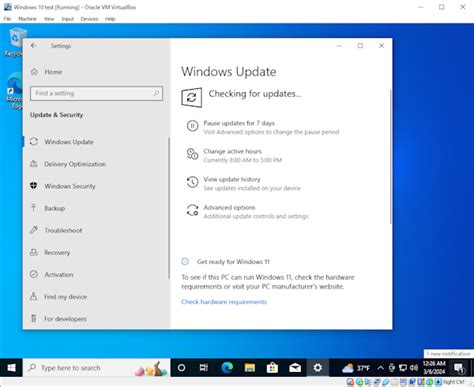Click the taskbar clock and date
Image resolution: width=474 pixels, height=387 pixels.
(x=434, y=368)
